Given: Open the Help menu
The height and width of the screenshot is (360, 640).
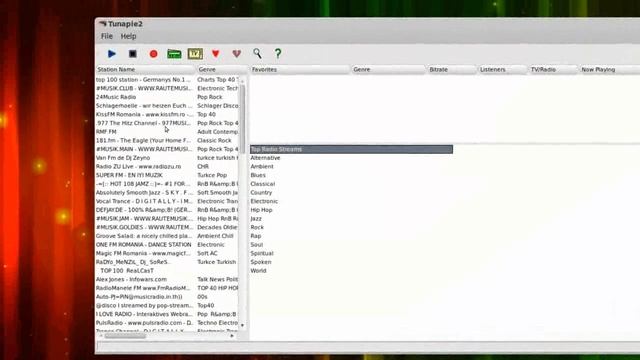Looking at the screenshot, I should coord(128,36).
